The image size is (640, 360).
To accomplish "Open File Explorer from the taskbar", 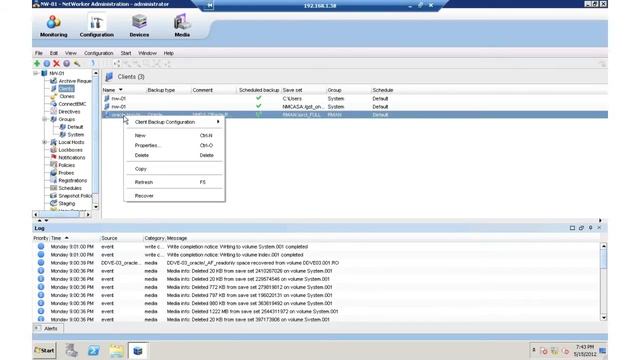I will coord(116,351).
